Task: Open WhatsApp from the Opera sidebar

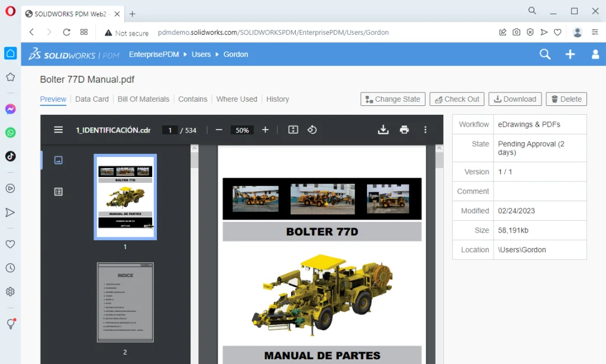Action: (9, 133)
